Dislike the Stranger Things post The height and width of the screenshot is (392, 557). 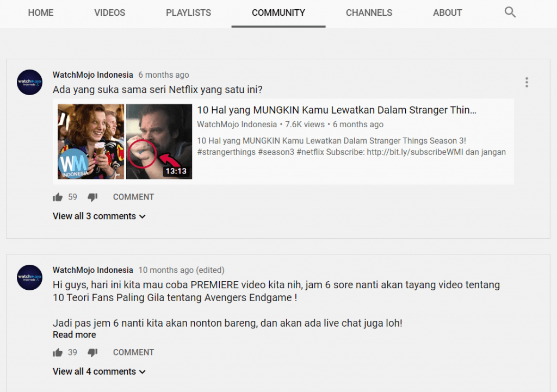[x=92, y=197]
